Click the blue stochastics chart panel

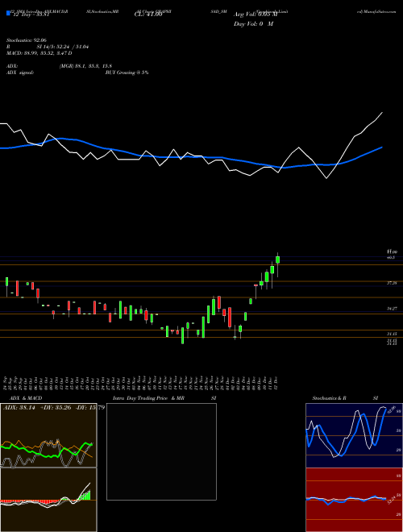click(354, 435)
